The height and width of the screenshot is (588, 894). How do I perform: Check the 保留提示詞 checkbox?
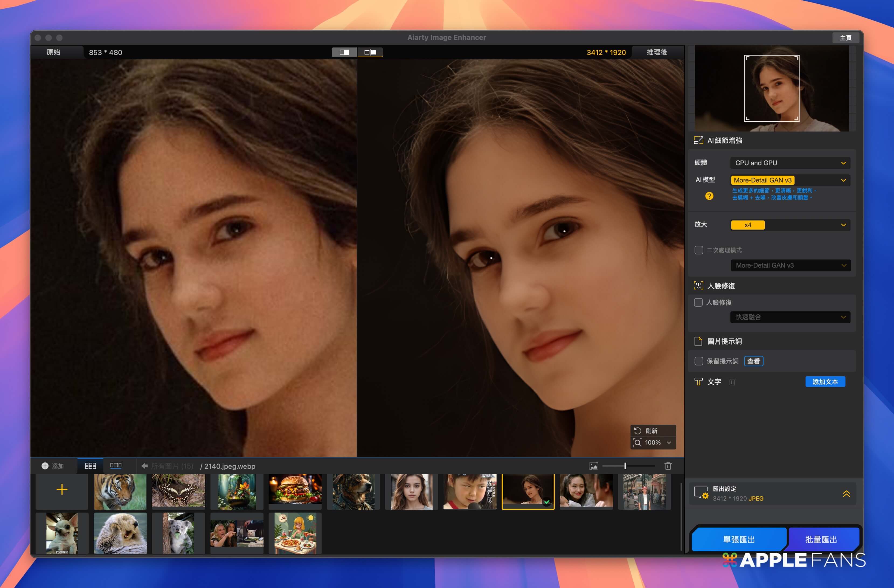698,361
